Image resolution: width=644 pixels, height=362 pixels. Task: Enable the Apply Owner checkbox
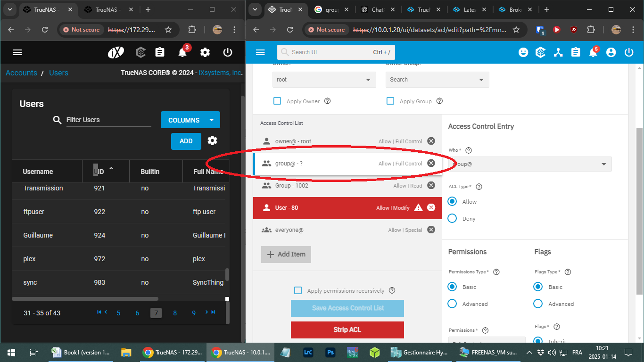tap(277, 101)
